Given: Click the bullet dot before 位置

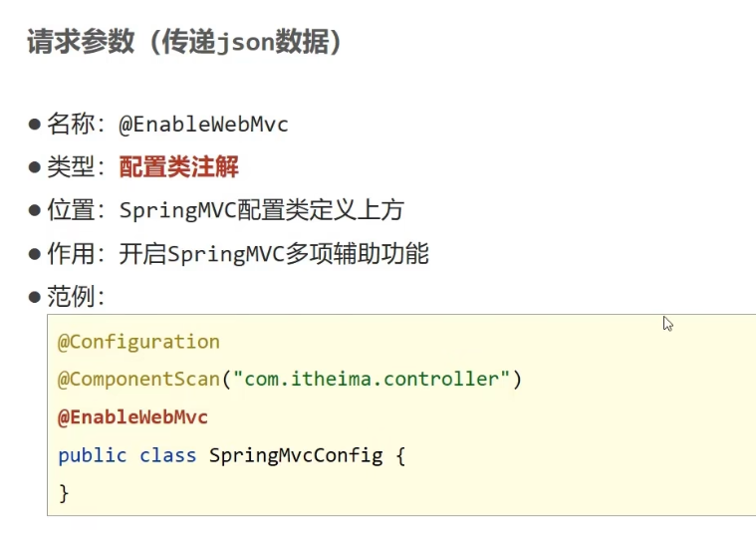Looking at the screenshot, I should tap(35, 210).
